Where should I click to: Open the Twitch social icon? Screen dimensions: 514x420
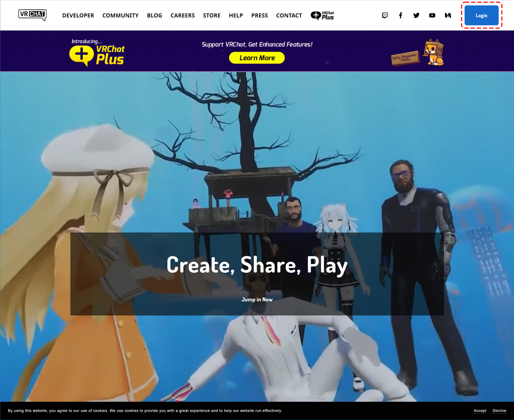click(385, 16)
